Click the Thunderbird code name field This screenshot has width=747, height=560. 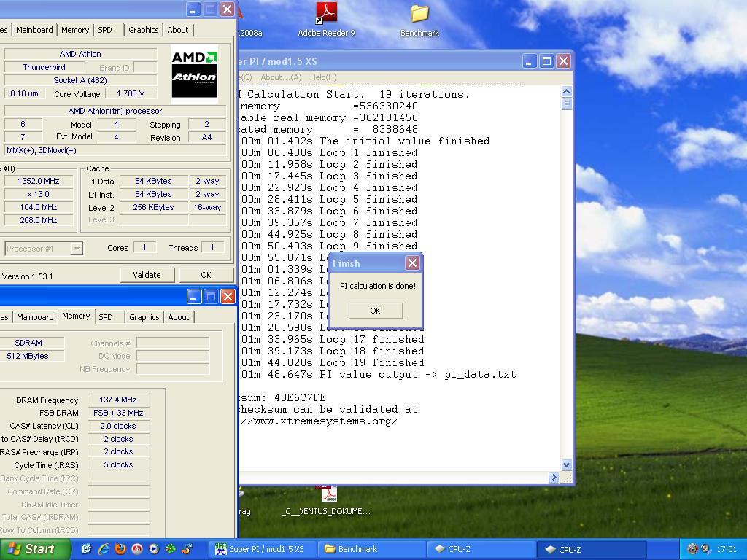pyautogui.click(x=44, y=67)
